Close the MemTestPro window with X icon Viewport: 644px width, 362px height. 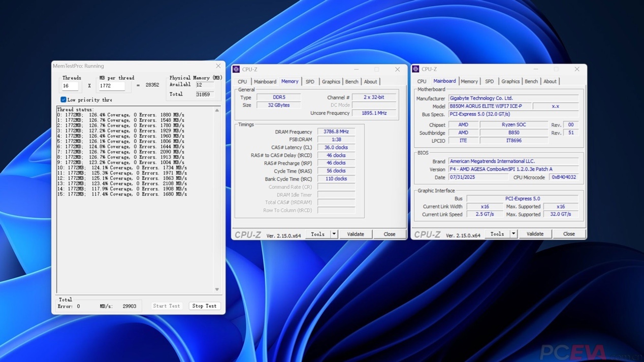[218, 66]
